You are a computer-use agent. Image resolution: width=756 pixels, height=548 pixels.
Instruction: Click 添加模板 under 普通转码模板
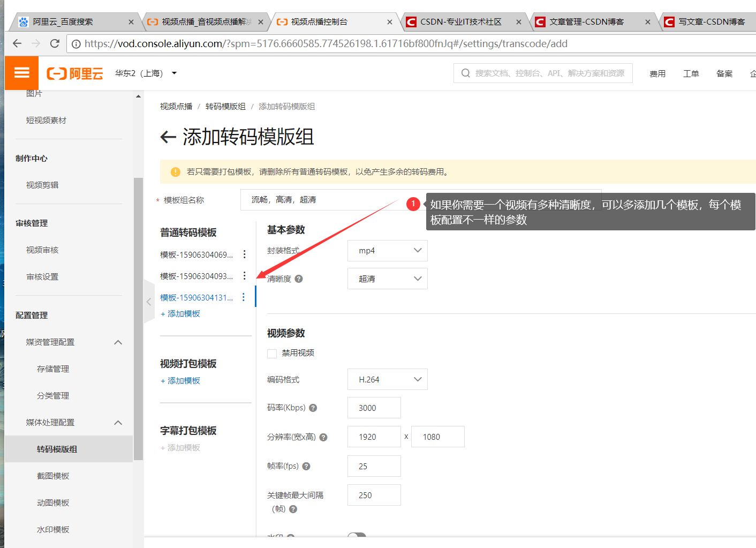click(180, 313)
